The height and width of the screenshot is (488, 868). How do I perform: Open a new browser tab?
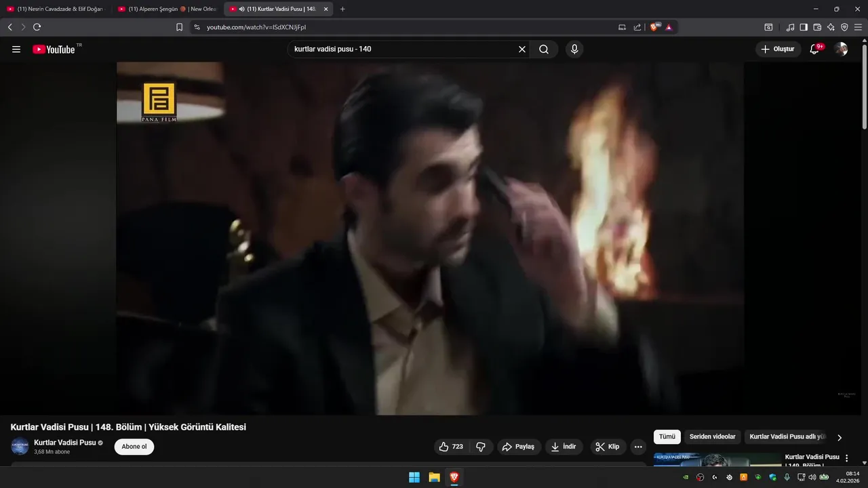(342, 9)
